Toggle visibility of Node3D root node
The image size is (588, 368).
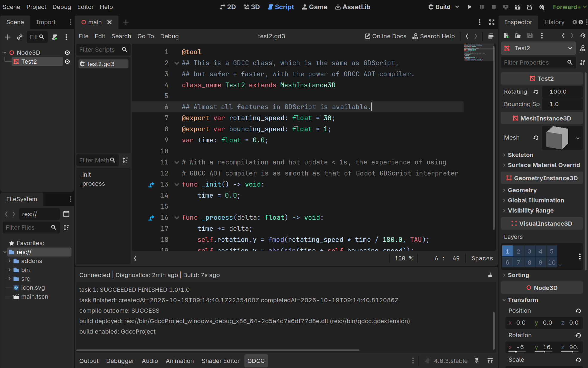(x=67, y=53)
